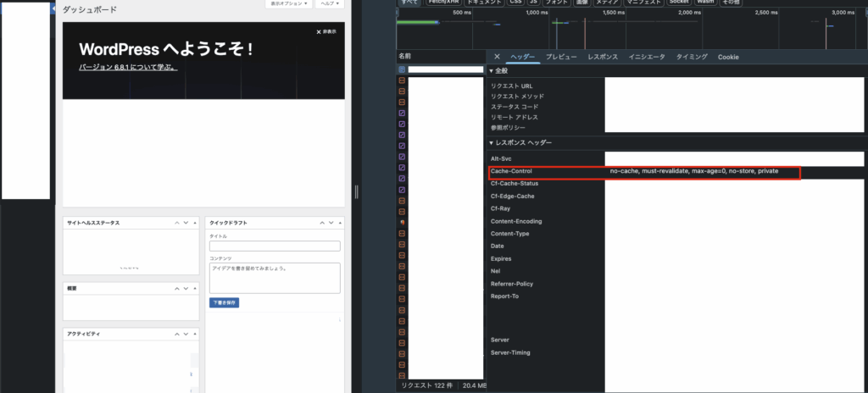The height and width of the screenshot is (393, 868).
Task: Click the Cache-Control header name
Action: (x=511, y=171)
